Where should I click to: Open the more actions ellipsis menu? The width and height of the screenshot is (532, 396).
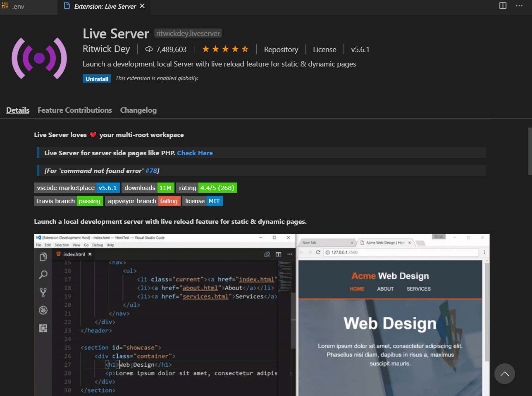coord(519,6)
